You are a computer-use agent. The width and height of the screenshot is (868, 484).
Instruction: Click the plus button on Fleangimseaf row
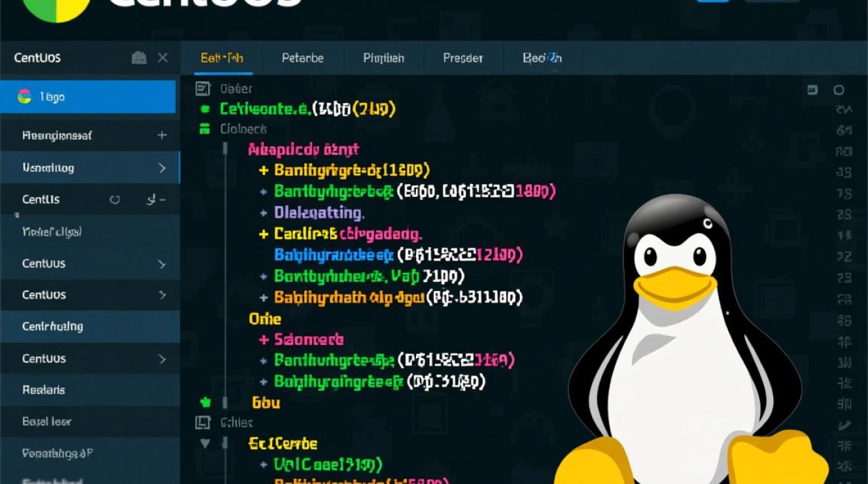click(x=161, y=136)
